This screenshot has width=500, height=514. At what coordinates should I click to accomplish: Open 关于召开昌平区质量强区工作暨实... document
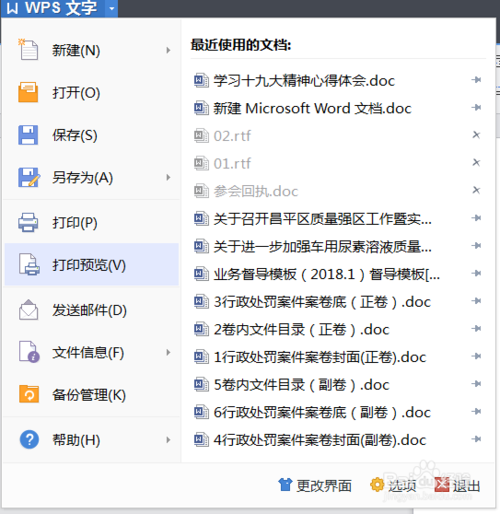point(338,219)
